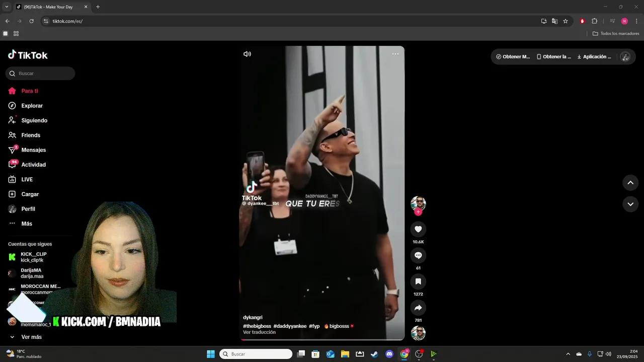Open the Todos los marcadores folder
Screen dimensions: 644x362
(x=616, y=34)
